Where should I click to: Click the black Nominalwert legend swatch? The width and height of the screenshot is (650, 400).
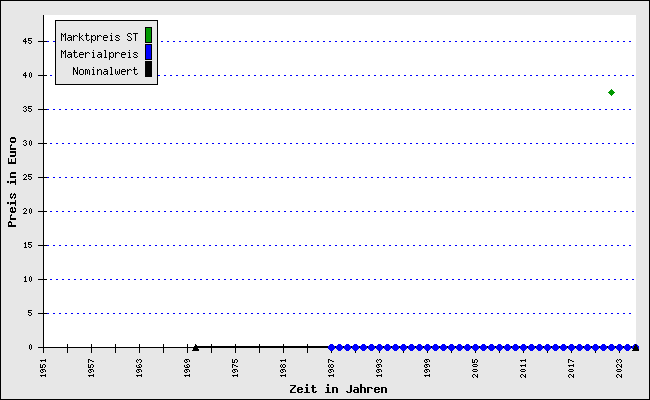coord(148,69)
